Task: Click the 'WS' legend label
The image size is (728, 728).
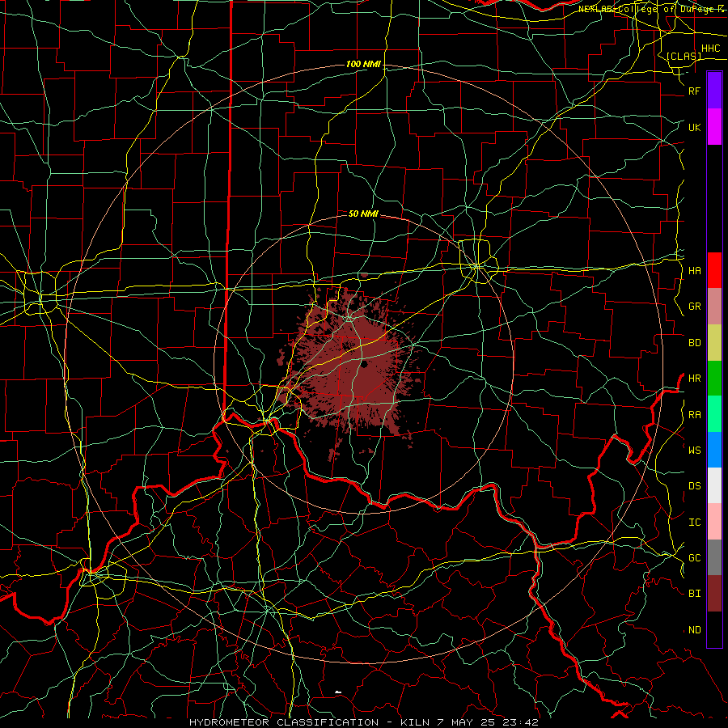Action: click(x=695, y=451)
